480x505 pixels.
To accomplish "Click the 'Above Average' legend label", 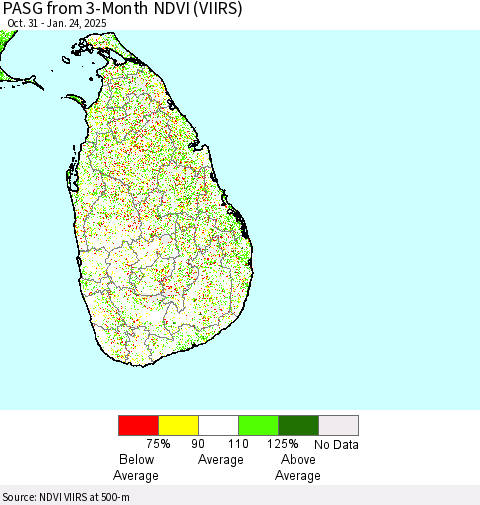I will point(298,467).
